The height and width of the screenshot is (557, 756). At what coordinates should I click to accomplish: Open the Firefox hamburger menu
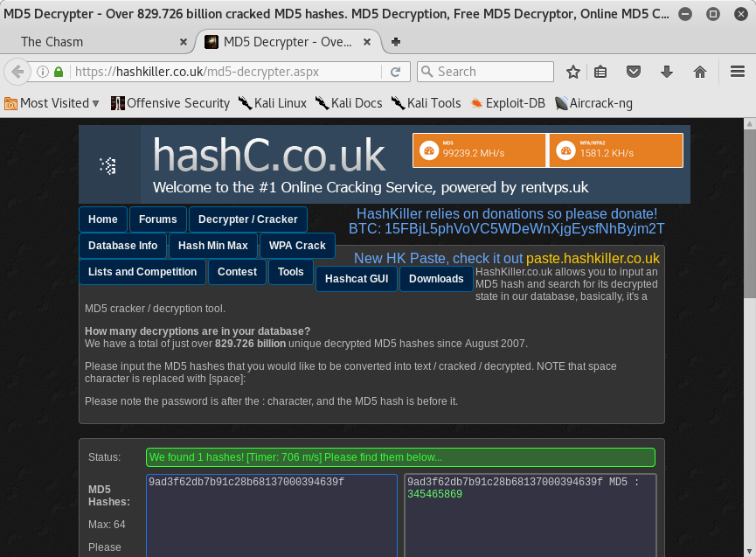point(737,72)
